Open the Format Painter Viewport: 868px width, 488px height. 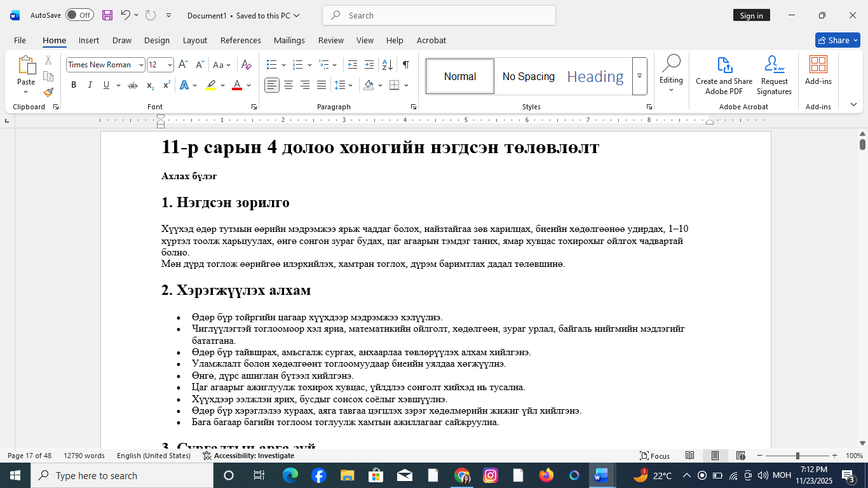pyautogui.click(x=48, y=92)
